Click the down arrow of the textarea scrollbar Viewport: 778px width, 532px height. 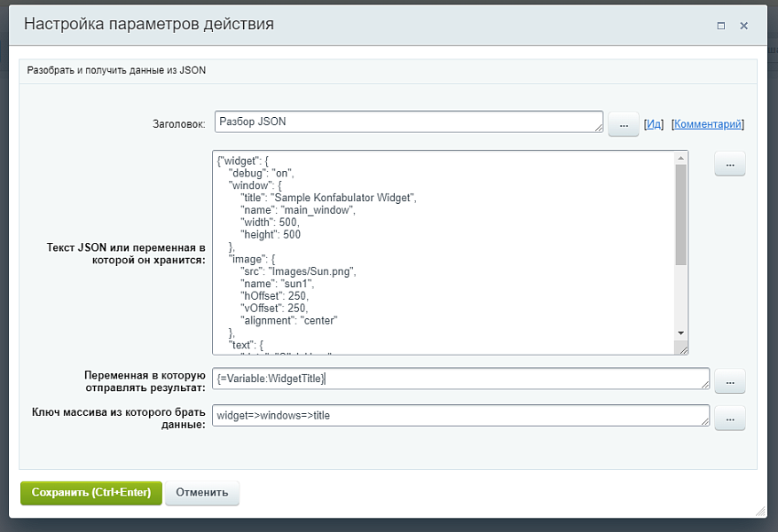point(680,334)
